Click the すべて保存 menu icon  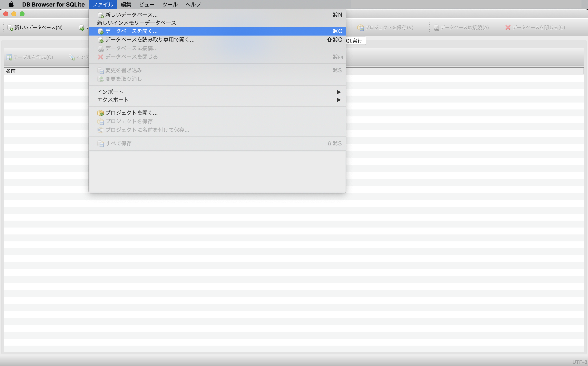pos(100,144)
